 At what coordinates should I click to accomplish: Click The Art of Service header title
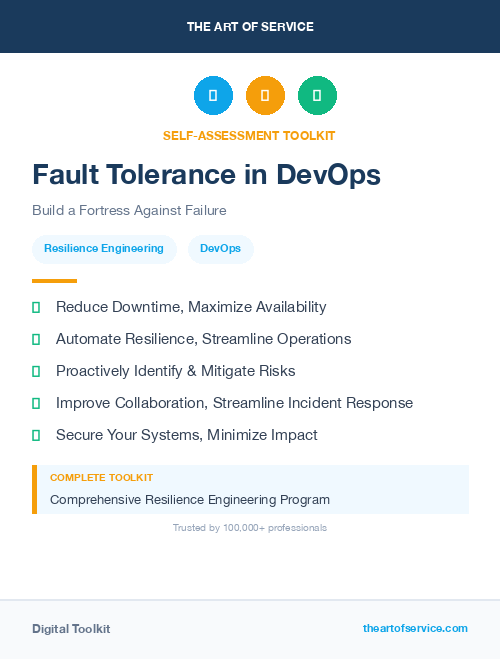pos(250,26)
